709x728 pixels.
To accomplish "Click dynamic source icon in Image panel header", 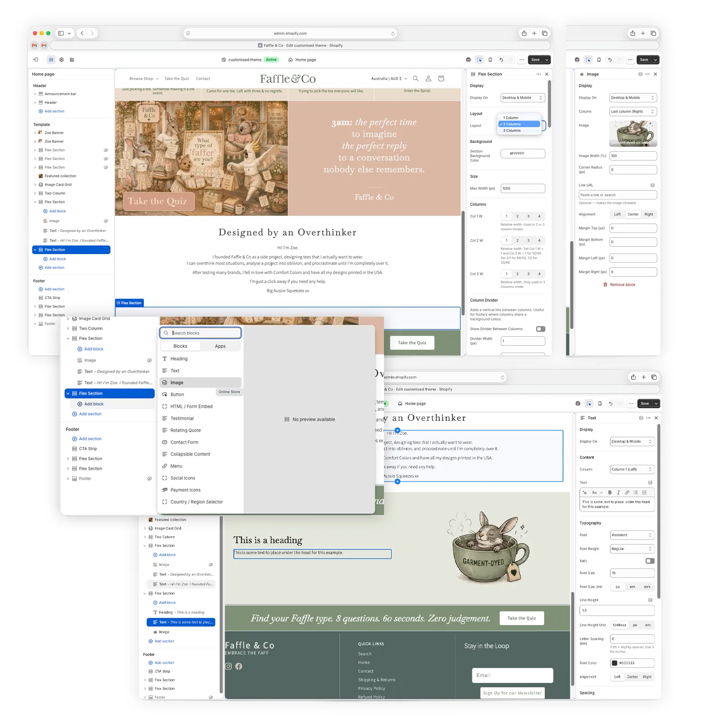I will pos(640,74).
